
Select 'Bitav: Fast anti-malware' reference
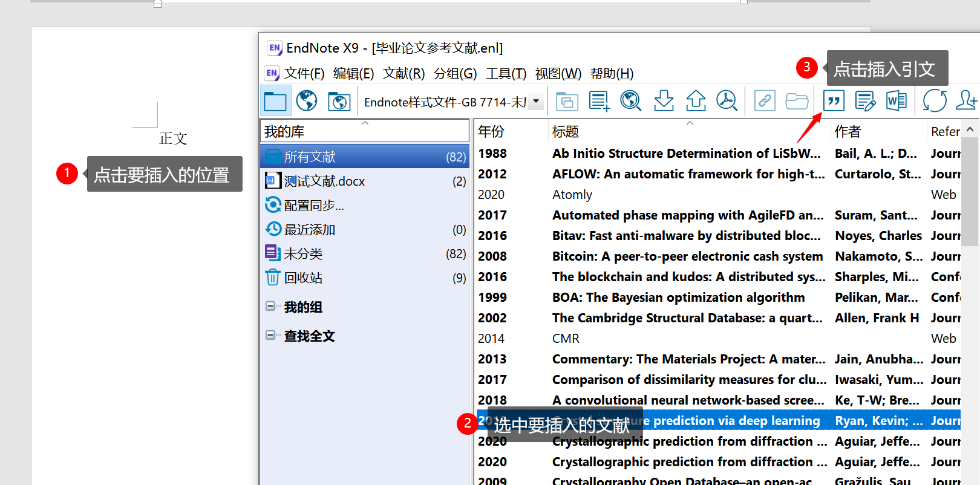[718, 236]
